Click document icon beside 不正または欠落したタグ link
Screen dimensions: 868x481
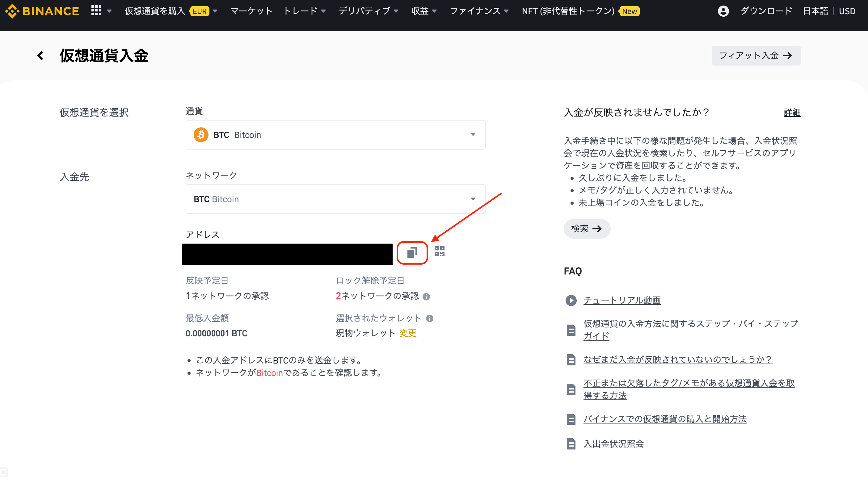(571, 389)
